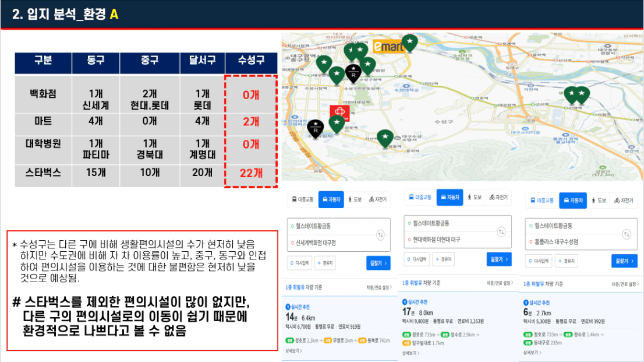Switch to 대중교통 tab in the 현대백화점 panel

click(x=420, y=198)
